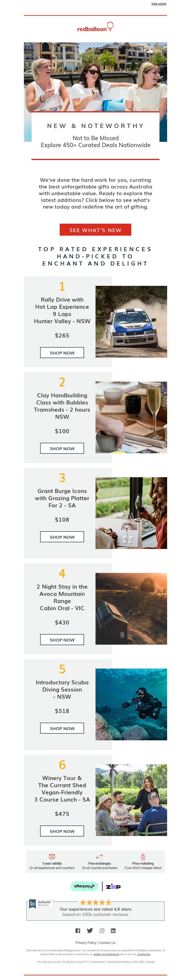Image resolution: width=191 pixels, height=980 pixels.
Task: Click the Zip payment logo
Action: [x=113, y=886]
